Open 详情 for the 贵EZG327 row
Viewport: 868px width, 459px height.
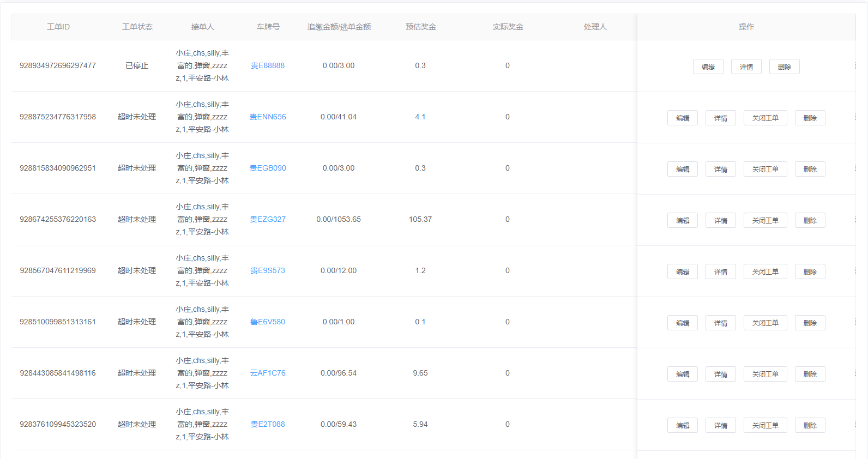(720, 220)
